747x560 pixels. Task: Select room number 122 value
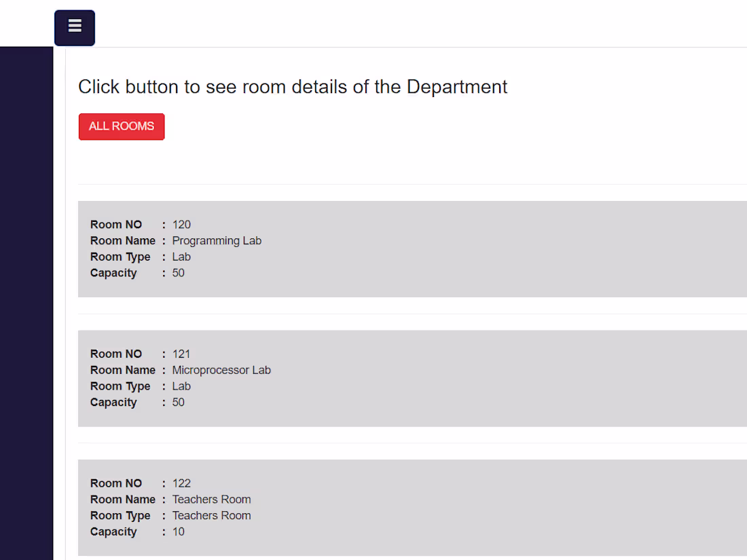pyautogui.click(x=181, y=483)
